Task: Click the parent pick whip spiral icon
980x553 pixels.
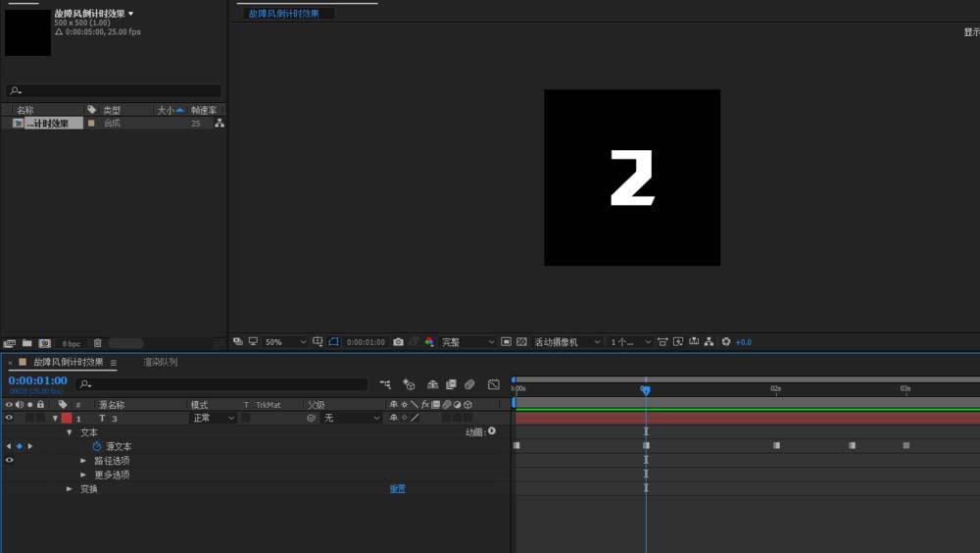Action: [311, 418]
